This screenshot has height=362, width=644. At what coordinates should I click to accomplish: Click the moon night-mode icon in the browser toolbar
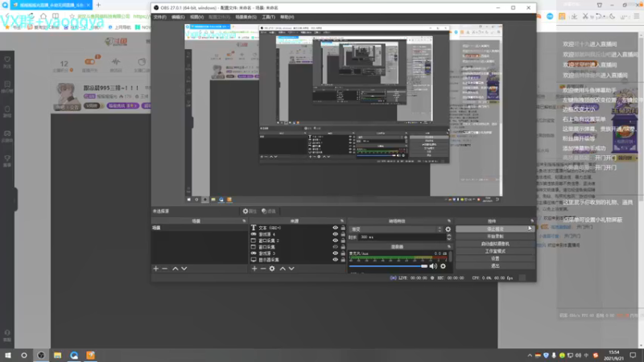(613, 16)
